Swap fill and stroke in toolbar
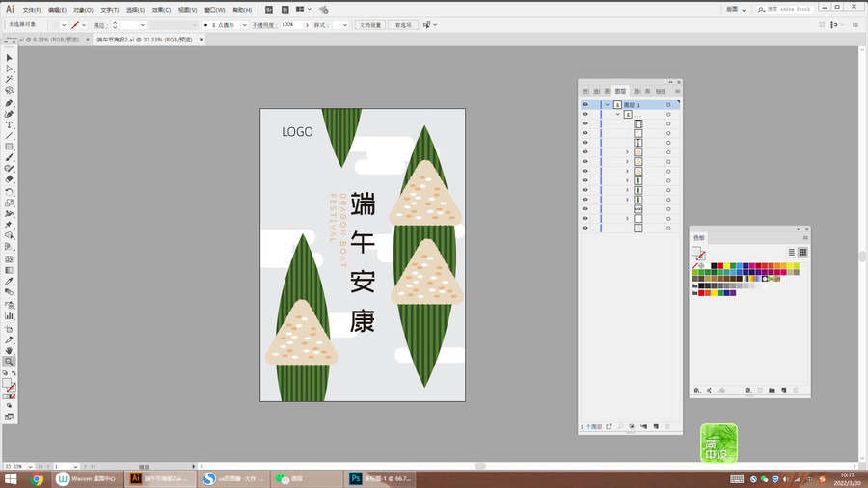This screenshot has width=868, height=488. pos(14,373)
